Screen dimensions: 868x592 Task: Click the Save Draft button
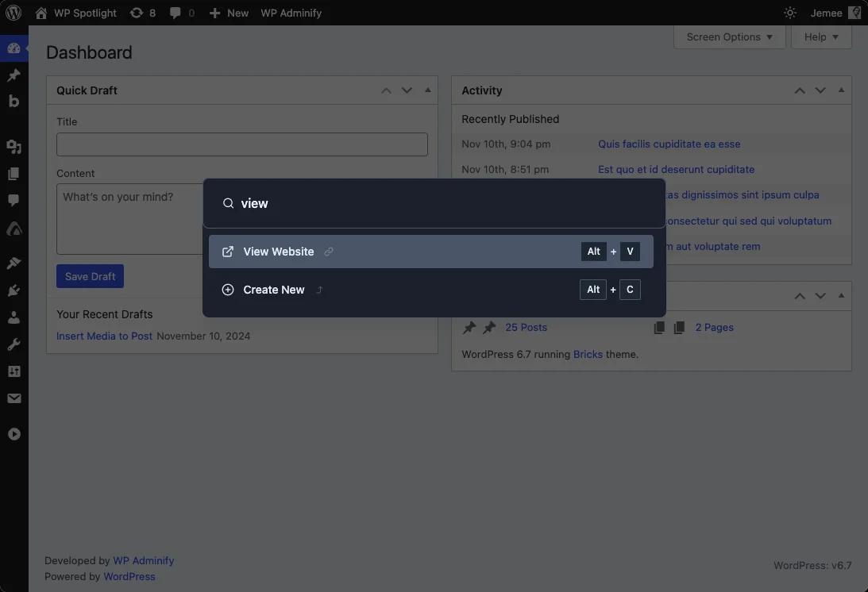(90, 276)
